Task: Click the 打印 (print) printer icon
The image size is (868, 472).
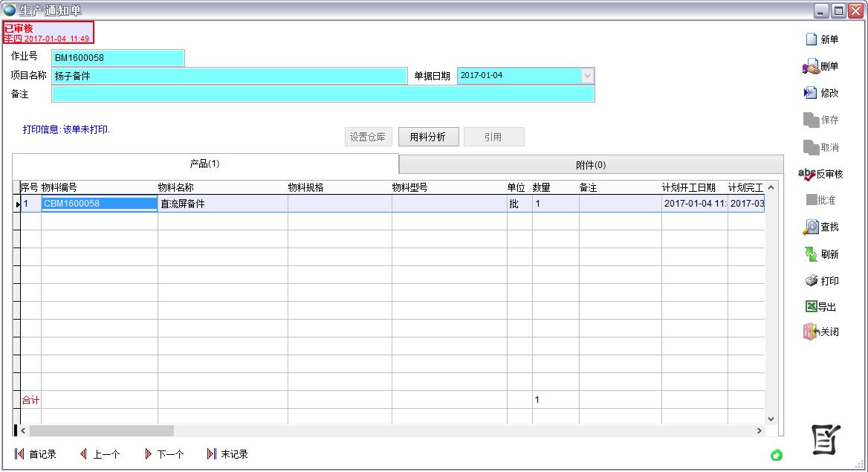Action: (811, 281)
